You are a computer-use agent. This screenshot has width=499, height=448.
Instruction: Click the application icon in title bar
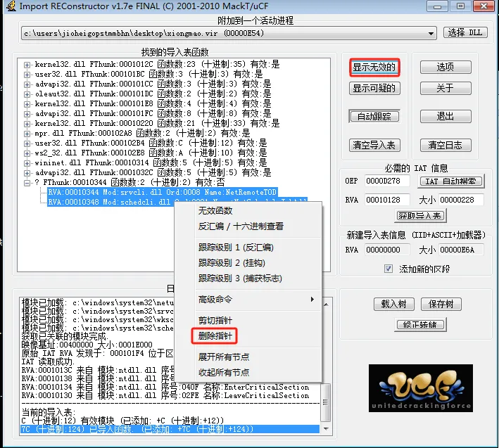[9, 7]
